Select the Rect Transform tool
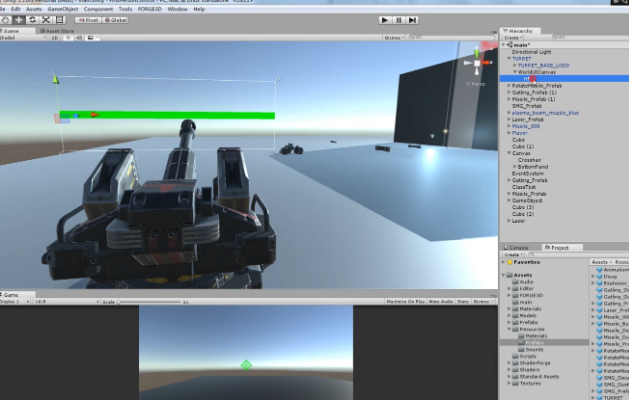The width and height of the screenshot is (629, 400). tap(60, 20)
